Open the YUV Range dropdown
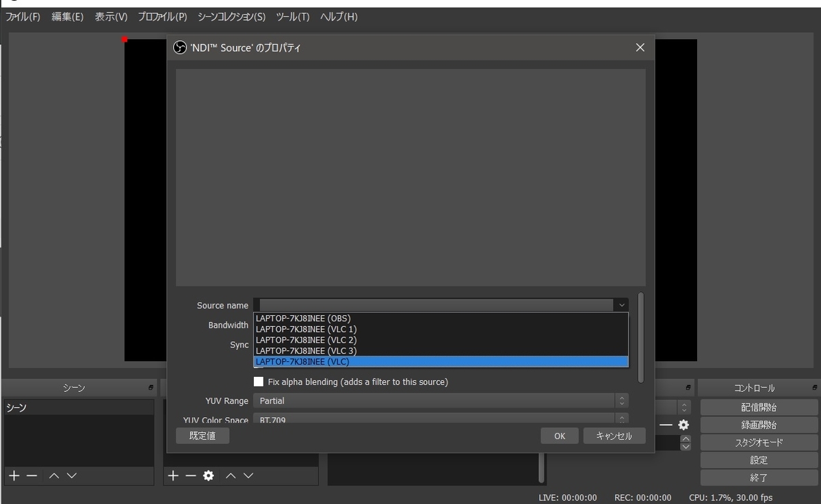Screen dimensions: 821x504 (441, 401)
